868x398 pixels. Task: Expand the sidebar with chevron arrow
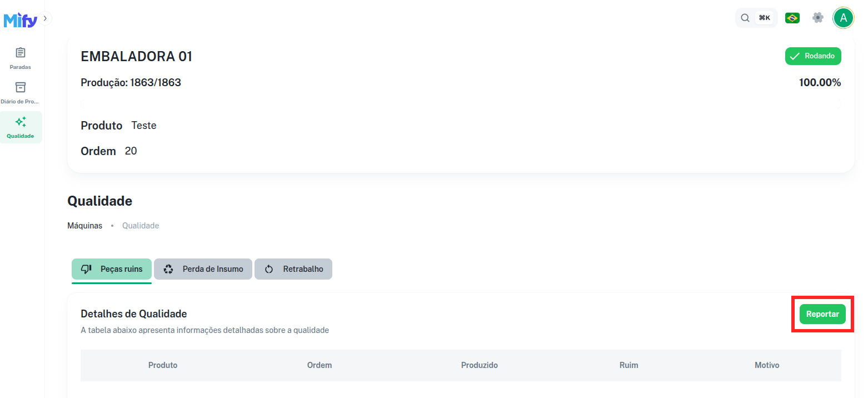45,18
